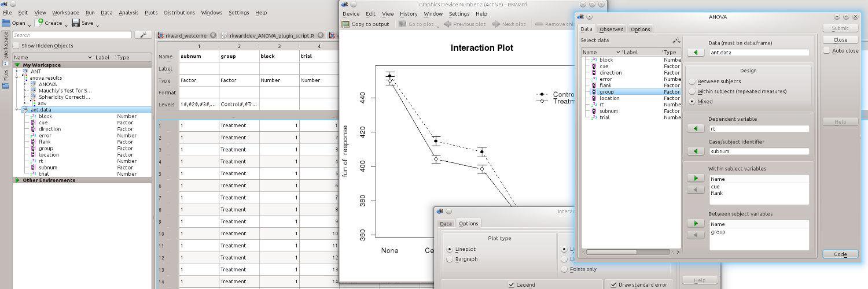The image size is (868, 289).
Task: Click the Next plot arrow icon
Action: 496,24
